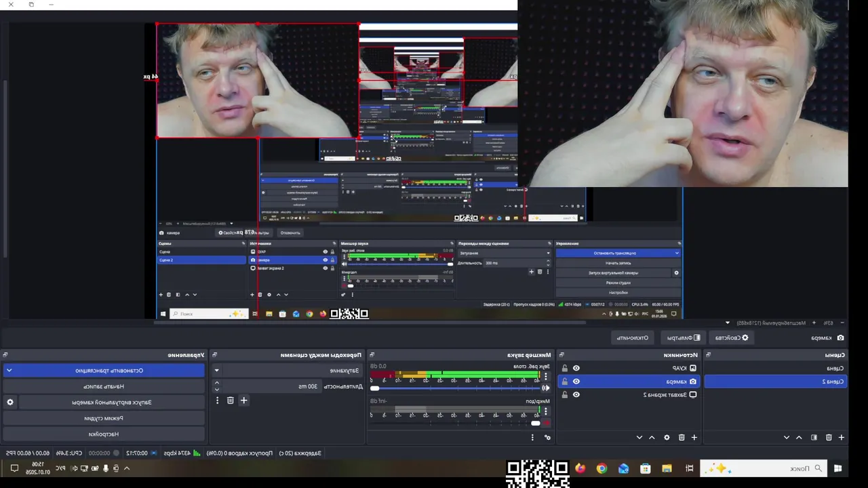Open options dots for Звук раб. стола channel
The image size is (868, 488).
(546, 375)
